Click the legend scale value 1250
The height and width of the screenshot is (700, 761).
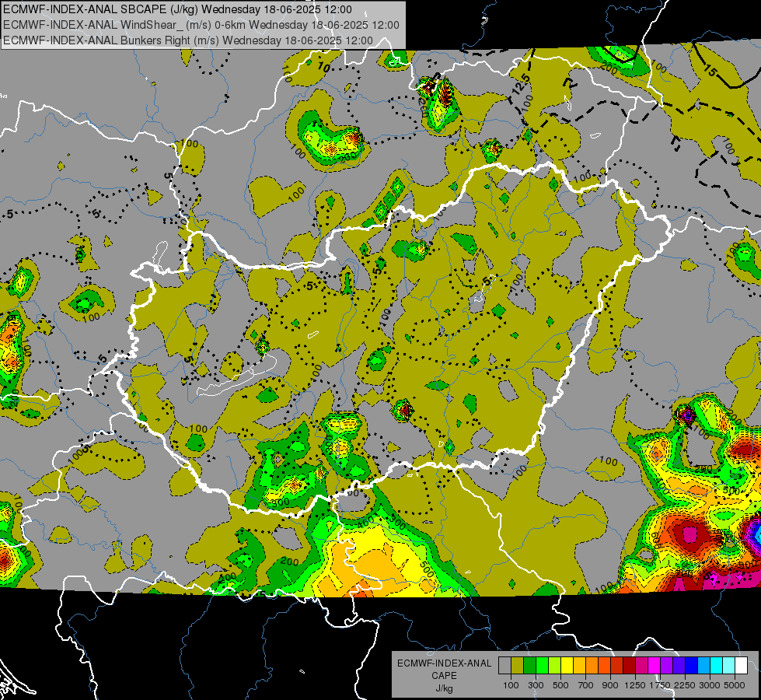[x=635, y=685]
